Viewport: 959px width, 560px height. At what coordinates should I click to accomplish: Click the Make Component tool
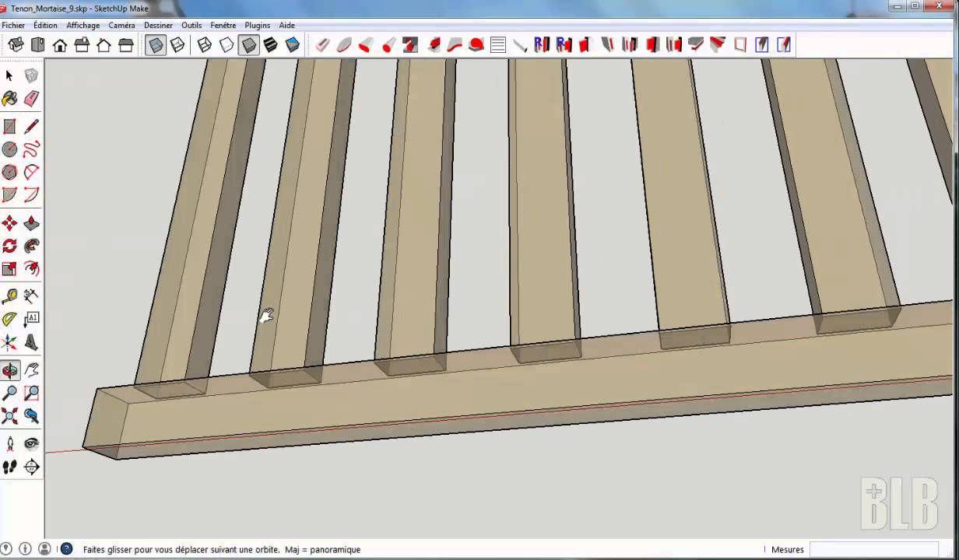coord(31,76)
